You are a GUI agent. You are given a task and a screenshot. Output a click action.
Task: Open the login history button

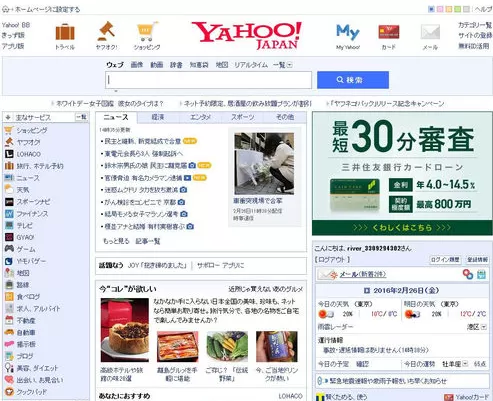pos(445,259)
